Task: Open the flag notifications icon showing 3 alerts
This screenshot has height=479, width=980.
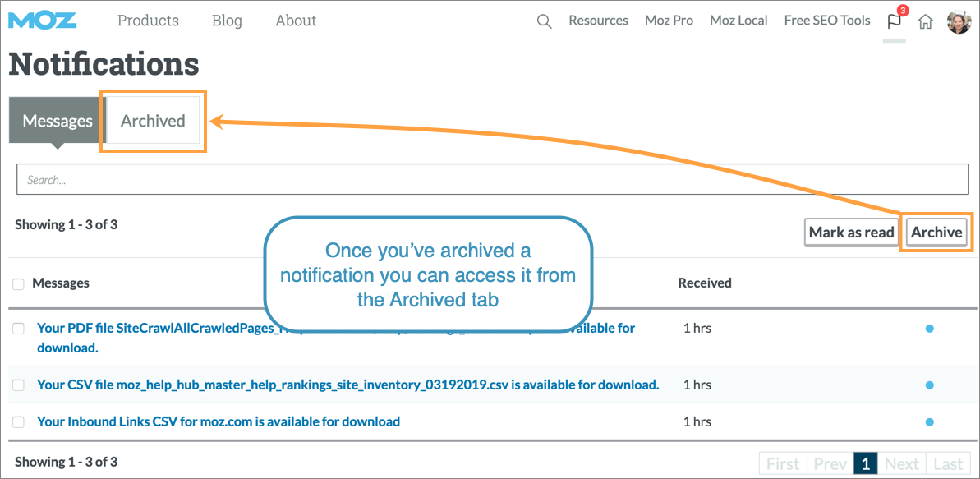Action: (894, 21)
